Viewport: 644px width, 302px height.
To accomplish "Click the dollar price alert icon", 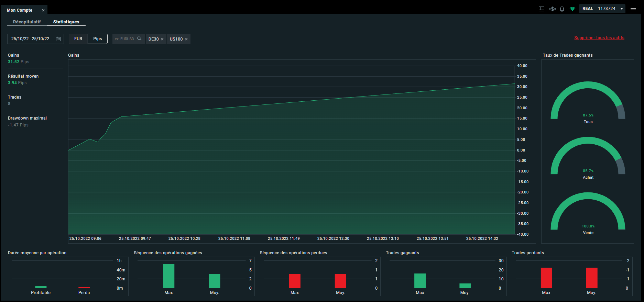I will (552, 9).
